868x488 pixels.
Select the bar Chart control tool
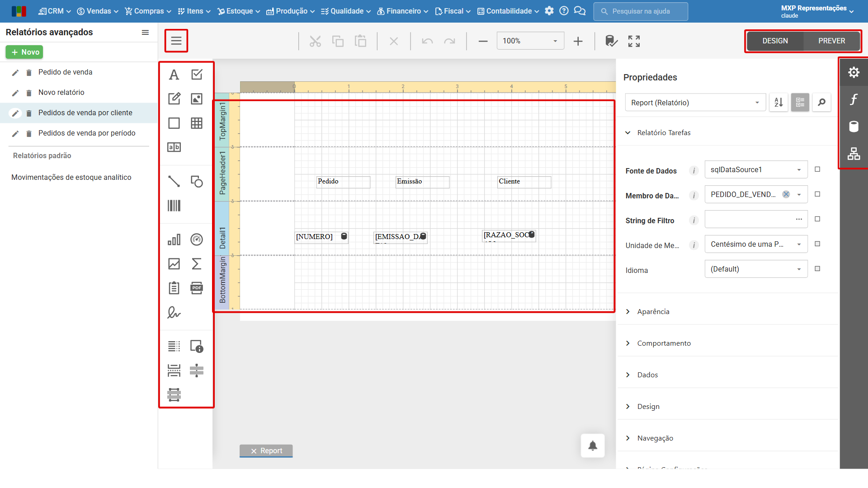[174, 239]
